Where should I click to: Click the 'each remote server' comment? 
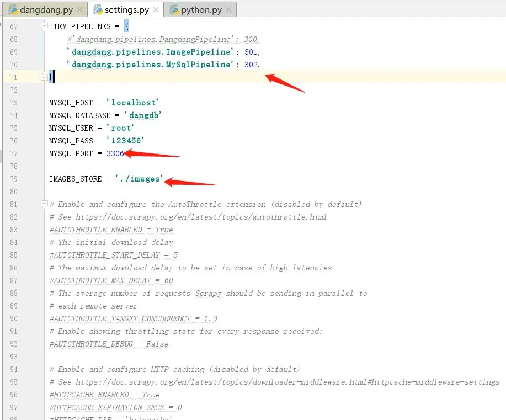(x=94, y=306)
